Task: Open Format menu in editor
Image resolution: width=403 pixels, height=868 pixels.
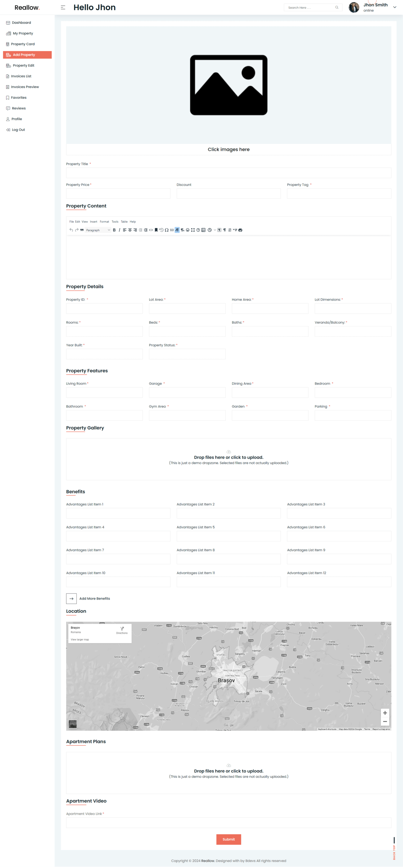Action: 104,222
